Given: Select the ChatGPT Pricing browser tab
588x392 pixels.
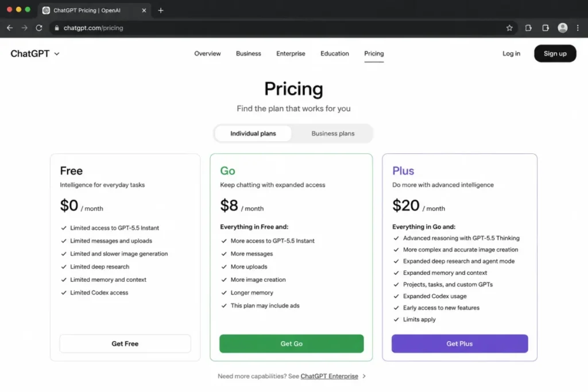Looking at the screenshot, I should point(94,10).
